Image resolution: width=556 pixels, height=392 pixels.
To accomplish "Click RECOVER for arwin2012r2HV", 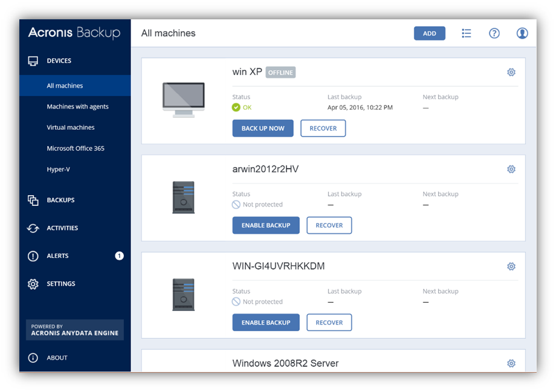I will [329, 225].
